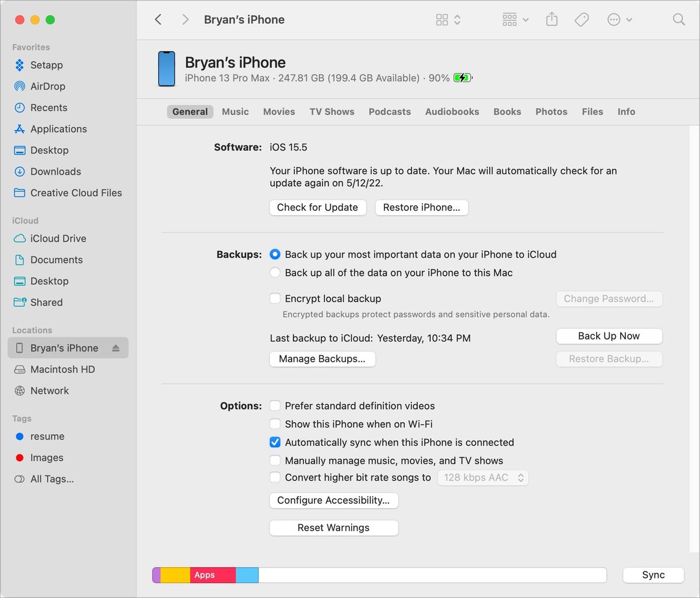Switch to the Music tab
The width and height of the screenshot is (700, 598).
pos(235,111)
